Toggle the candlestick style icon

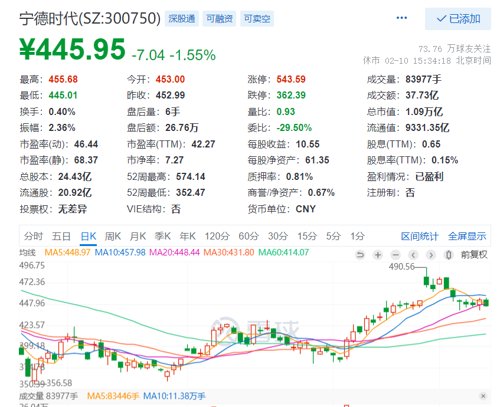tap(449, 255)
